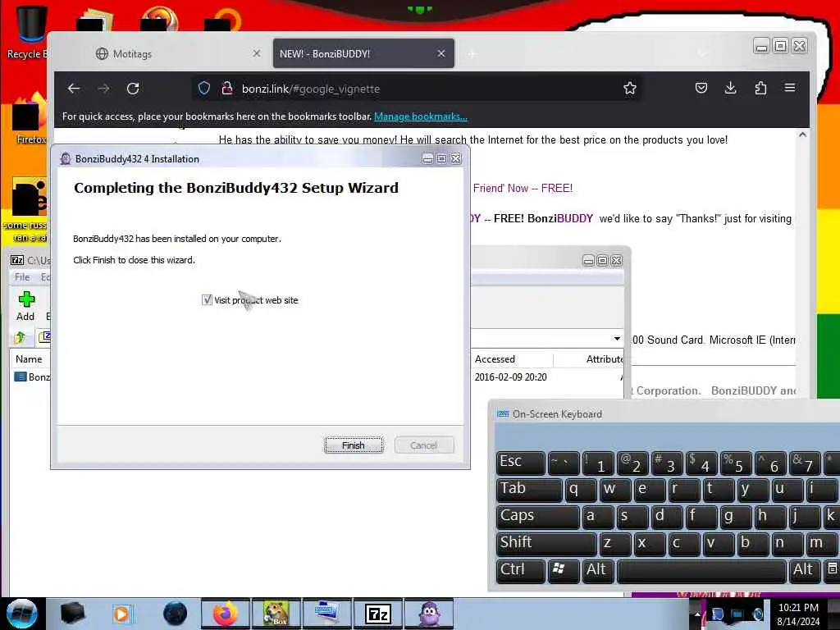Click the 7-Zip Add button
Viewport: 840px width, 630px height.
point(25,306)
